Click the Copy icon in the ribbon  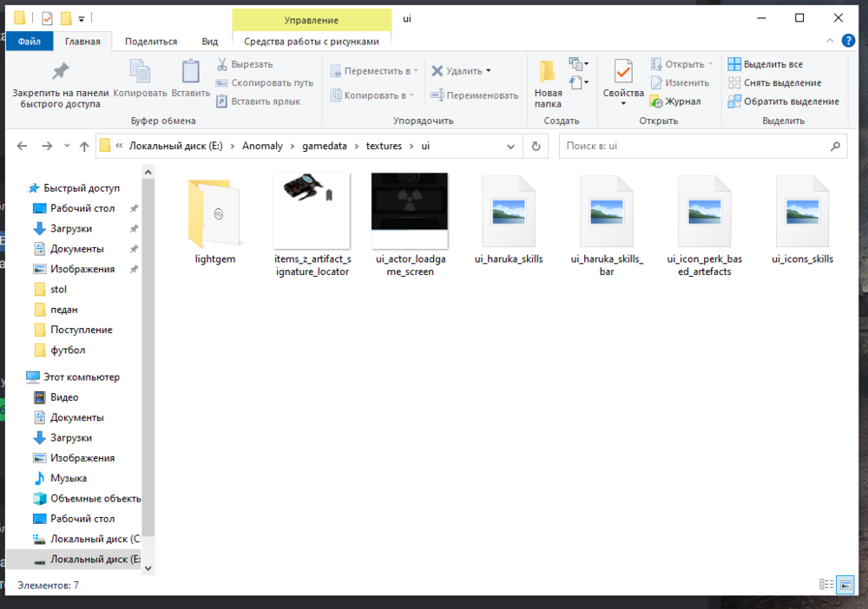click(140, 73)
